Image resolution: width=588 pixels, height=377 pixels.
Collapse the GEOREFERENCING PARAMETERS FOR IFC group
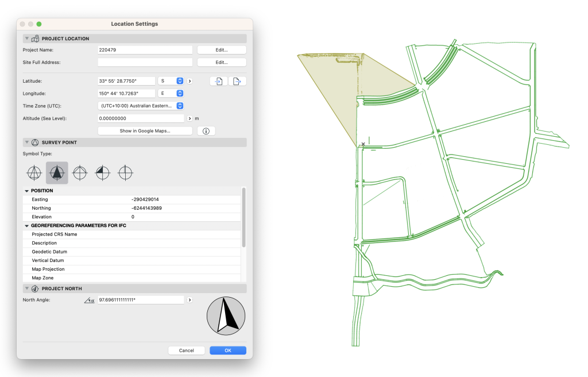[x=26, y=225]
